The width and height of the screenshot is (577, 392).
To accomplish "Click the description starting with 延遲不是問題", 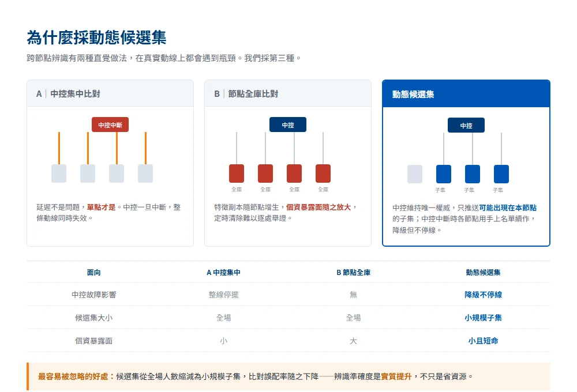I will pyautogui.click(x=109, y=213).
